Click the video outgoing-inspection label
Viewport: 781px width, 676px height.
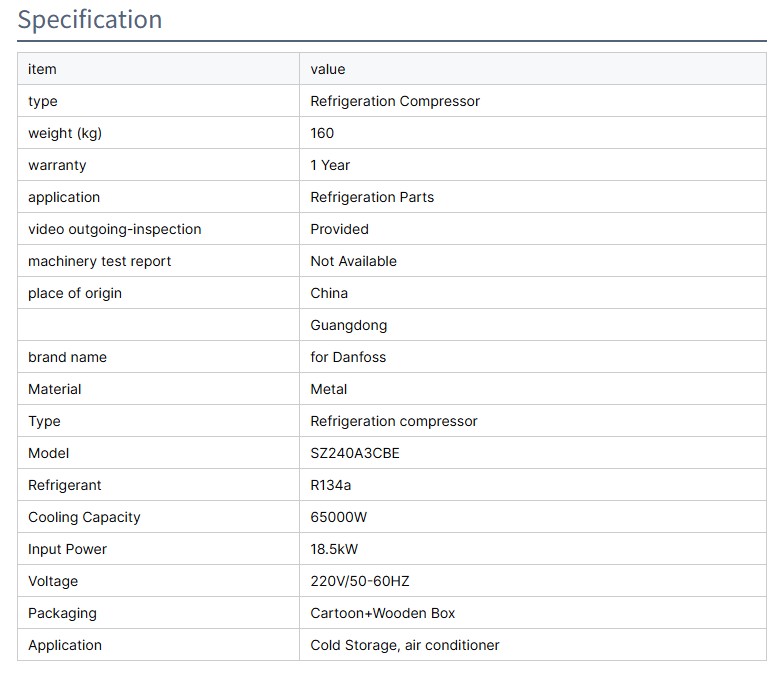115,229
